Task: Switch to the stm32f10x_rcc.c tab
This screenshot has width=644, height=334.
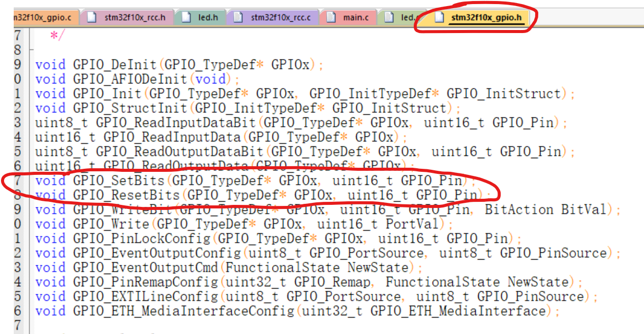Action: pyautogui.click(x=273, y=18)
